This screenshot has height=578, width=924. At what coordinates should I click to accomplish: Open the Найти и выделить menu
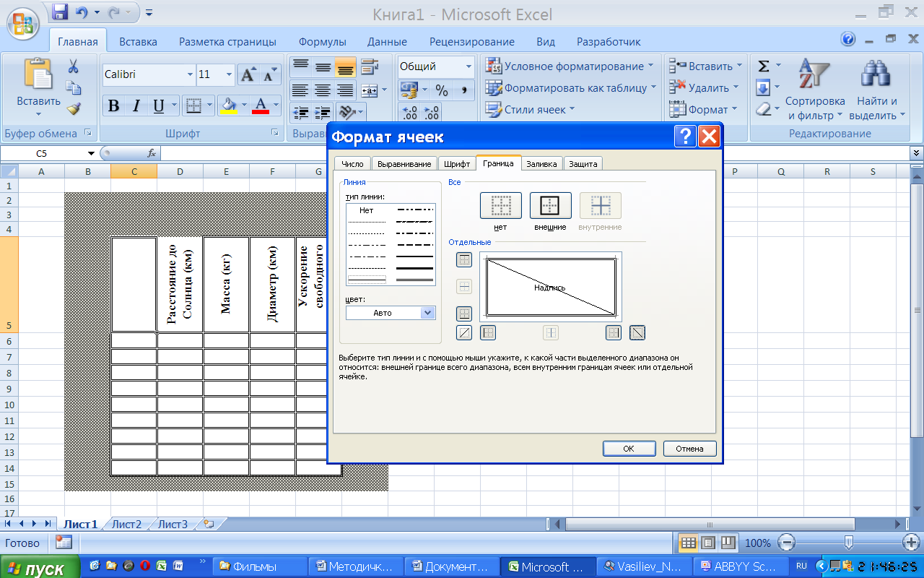(x=878, y=90)
